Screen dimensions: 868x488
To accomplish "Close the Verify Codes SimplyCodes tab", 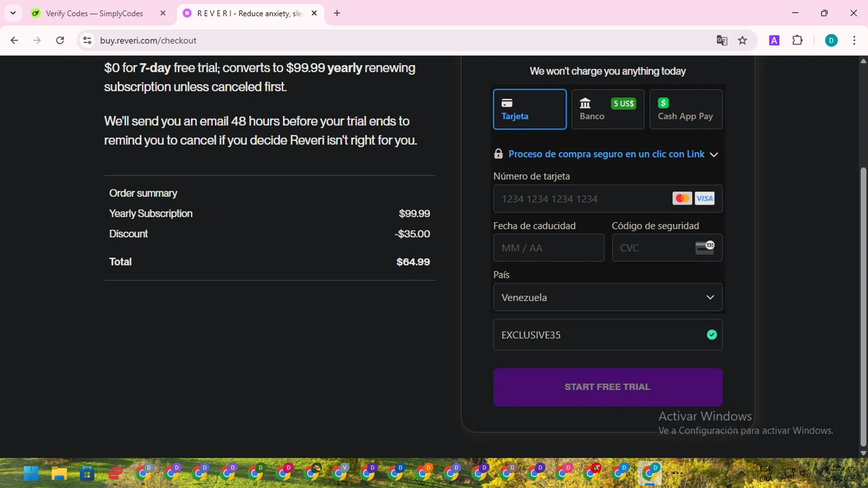I will (163, 13).
